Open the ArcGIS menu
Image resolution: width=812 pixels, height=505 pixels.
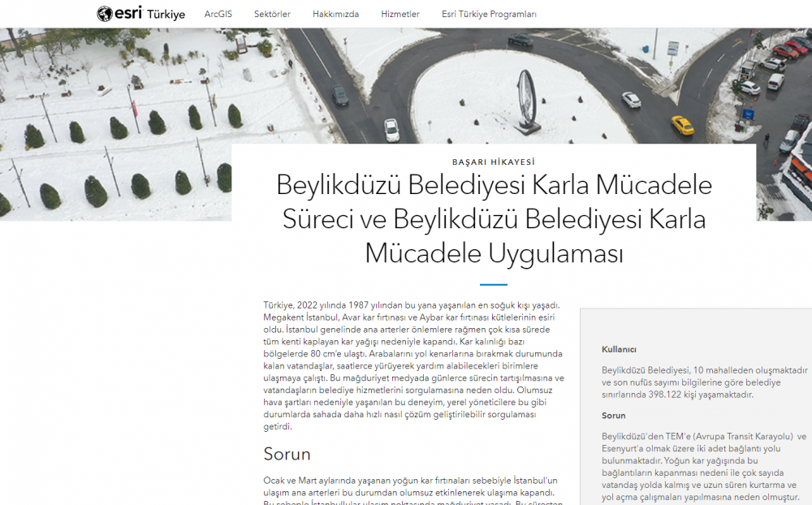coord(218,14)
